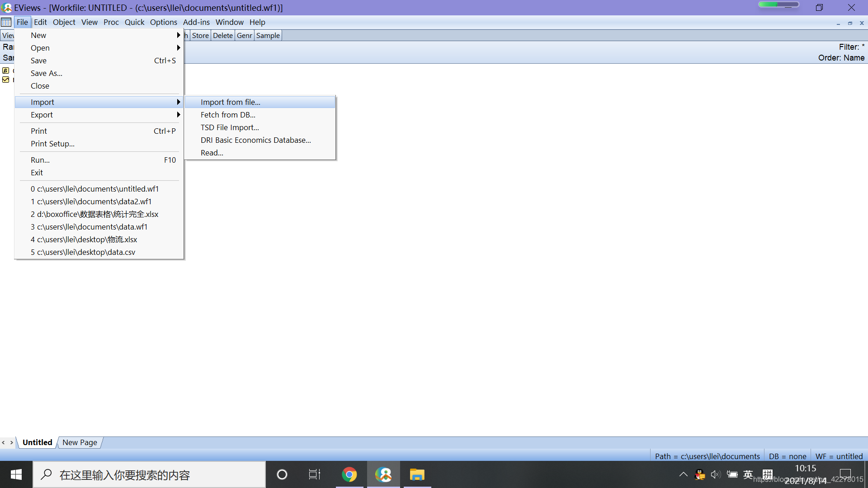Viewport: 868px width, 488px height.
Task: Open the volume speaker tray icon
Action: tap(715, 474)
